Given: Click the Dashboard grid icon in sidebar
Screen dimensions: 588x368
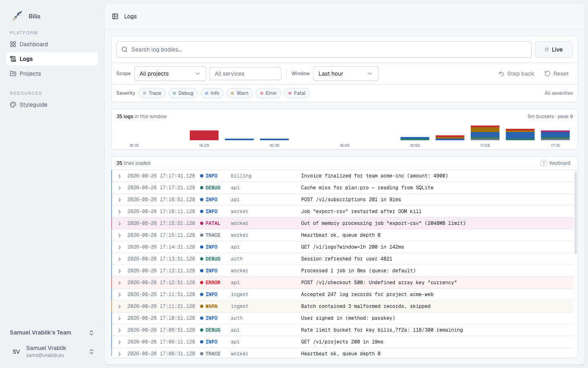Looking at the screenshot, I should coord(13,44).
